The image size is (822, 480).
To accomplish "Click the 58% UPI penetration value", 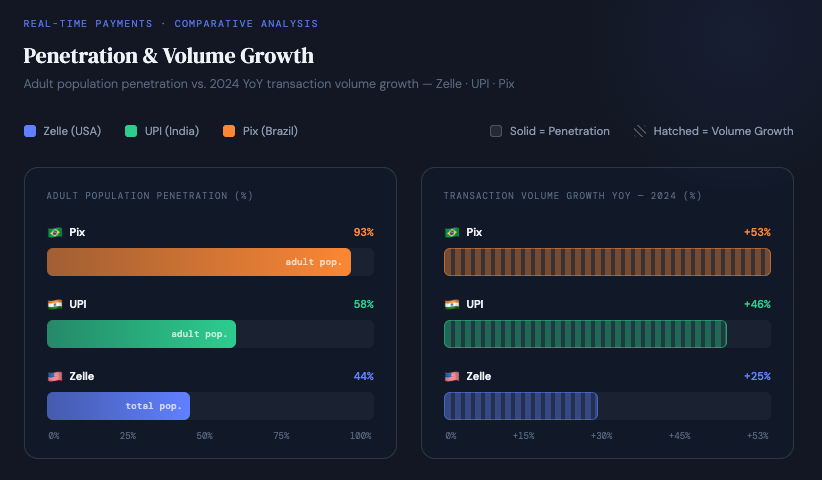I will 364,304.
